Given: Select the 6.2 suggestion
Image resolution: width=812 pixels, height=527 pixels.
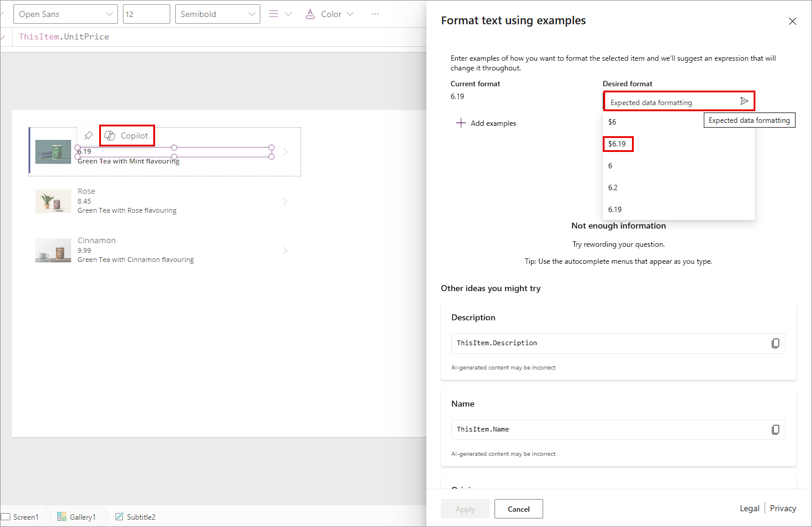Looking at the screenshot, I should pos(679,187).
